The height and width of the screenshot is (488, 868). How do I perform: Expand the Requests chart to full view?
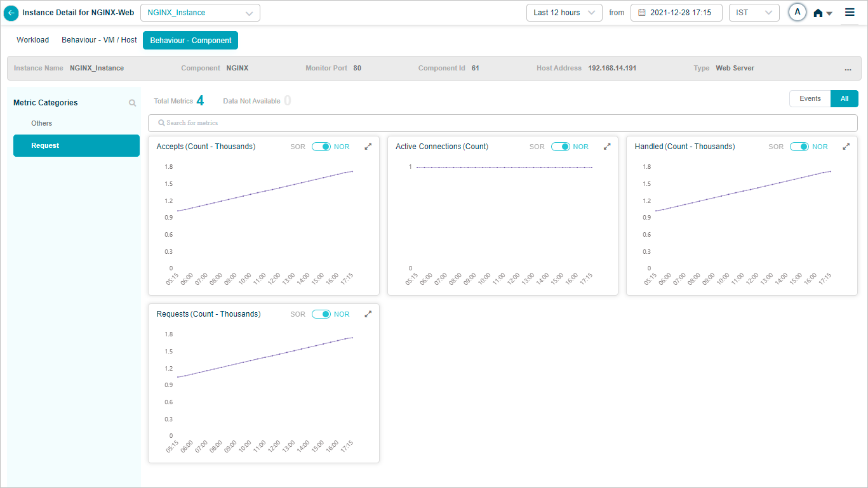(x=368, y=314)
